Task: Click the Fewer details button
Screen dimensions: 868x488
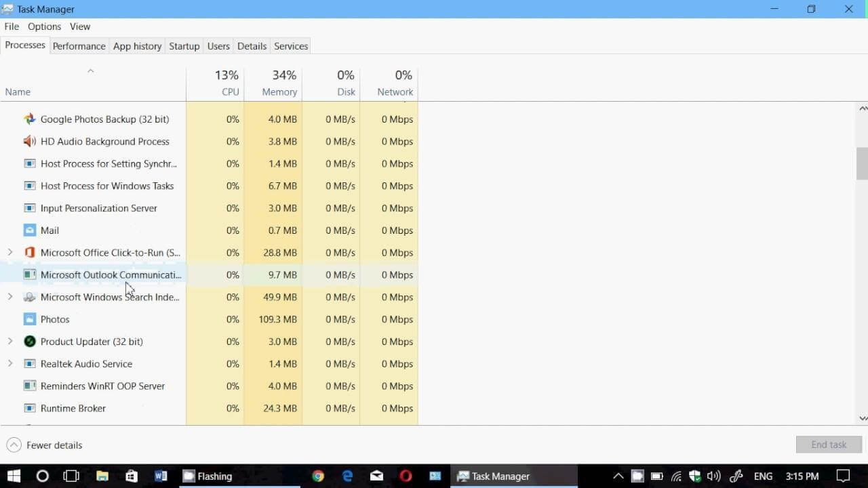Action: click(44, 445)
